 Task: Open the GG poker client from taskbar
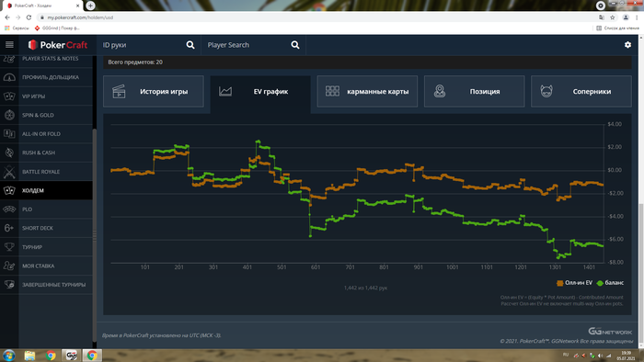[72, 356]
